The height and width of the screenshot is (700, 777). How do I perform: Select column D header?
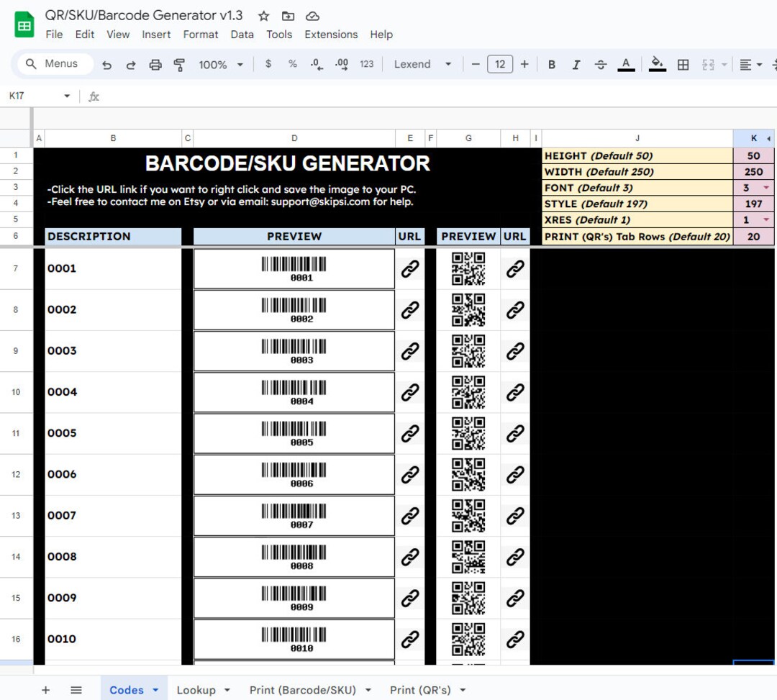point(294,138)
